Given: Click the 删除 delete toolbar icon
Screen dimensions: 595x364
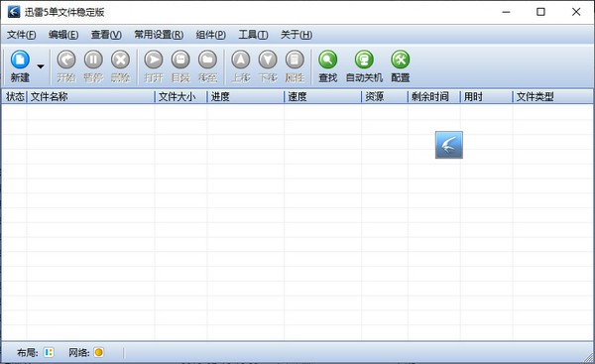Looking at the screenshot, I should pyautogui.click(x=120, y=60).
